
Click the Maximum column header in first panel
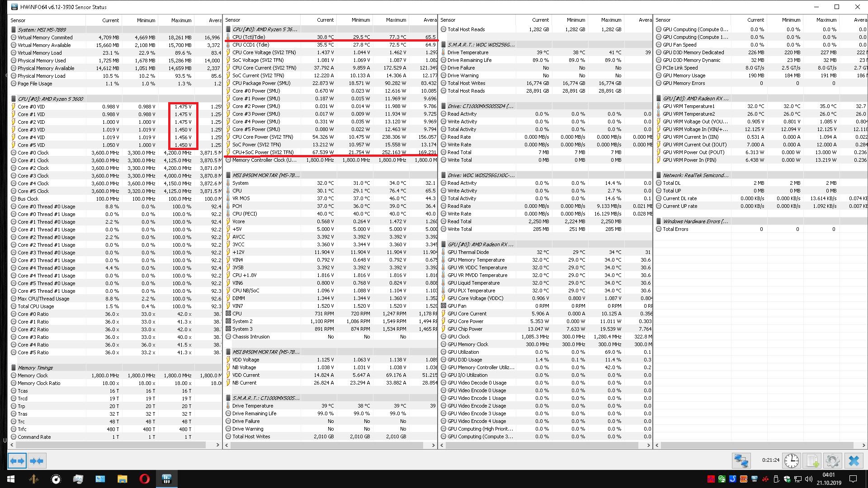tap(181, 20)
